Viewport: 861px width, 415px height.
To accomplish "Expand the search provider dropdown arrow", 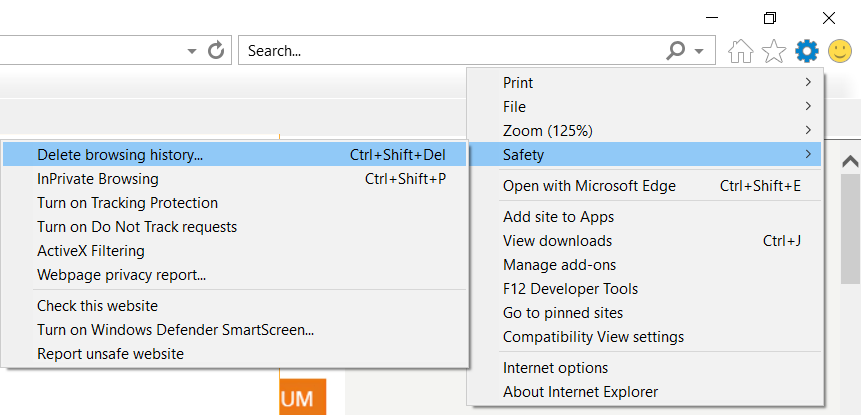I will (x=699, y=51).
